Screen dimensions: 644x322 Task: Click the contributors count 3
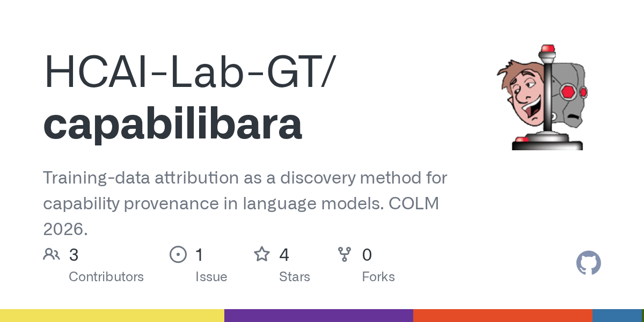click(x=74, y=255)
